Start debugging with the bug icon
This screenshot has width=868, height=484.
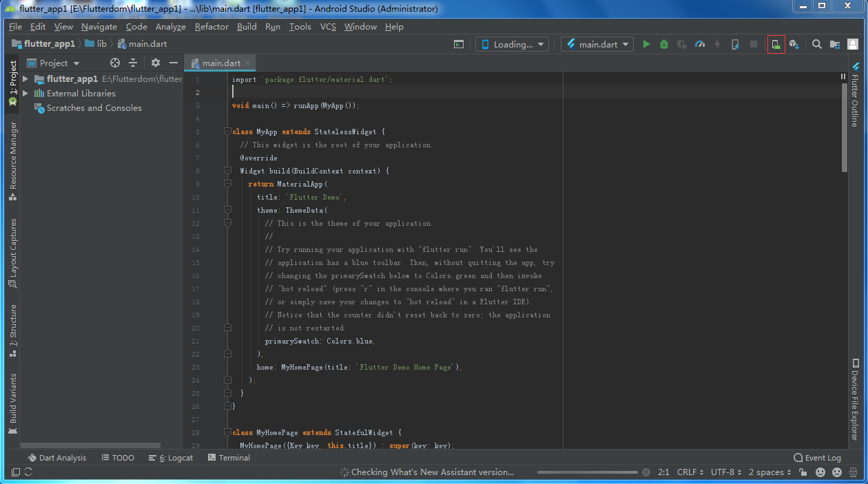coord(664,44)
